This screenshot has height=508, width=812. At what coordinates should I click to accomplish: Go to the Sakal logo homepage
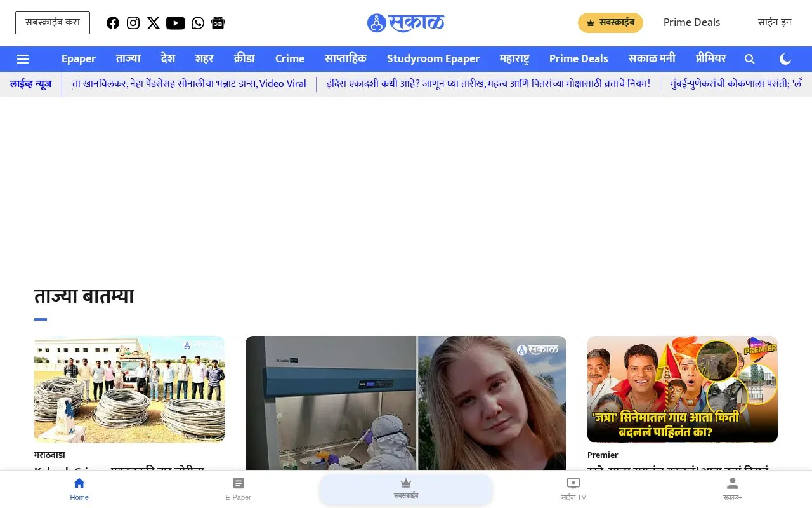(x=406, y=23)
